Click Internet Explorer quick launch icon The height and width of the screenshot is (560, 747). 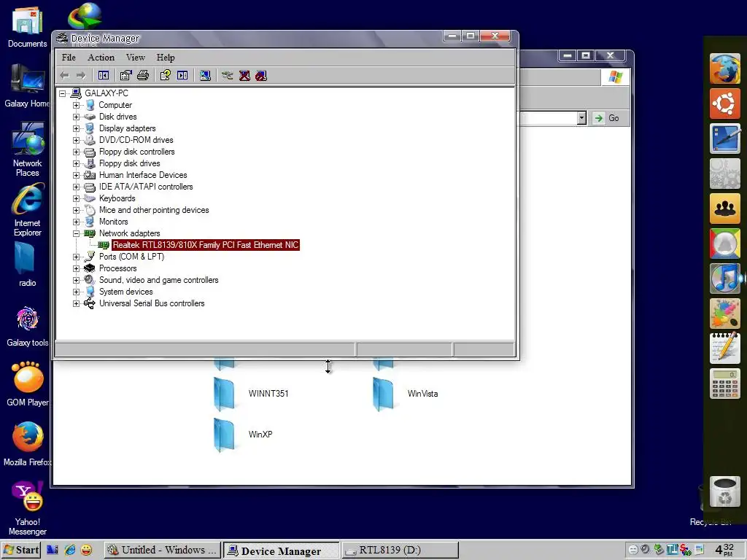[69, 550]
